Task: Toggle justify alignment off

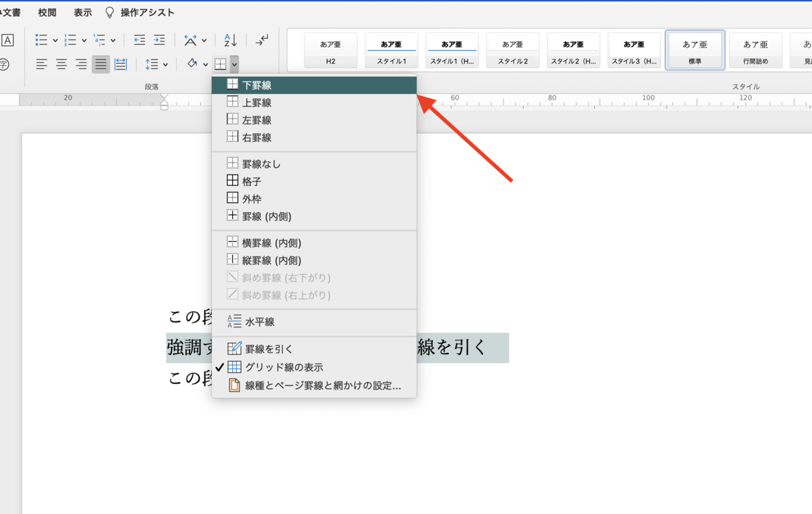Action: (100, 64)
